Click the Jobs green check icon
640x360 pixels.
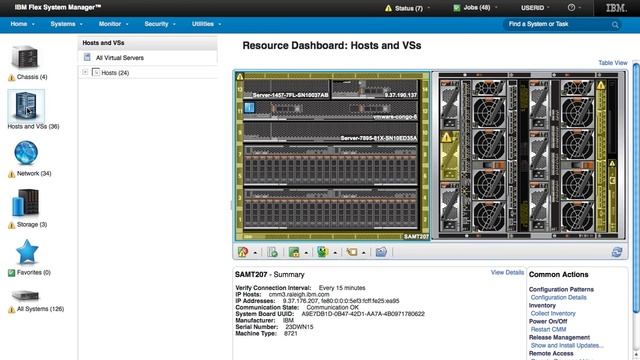point(457,8)
